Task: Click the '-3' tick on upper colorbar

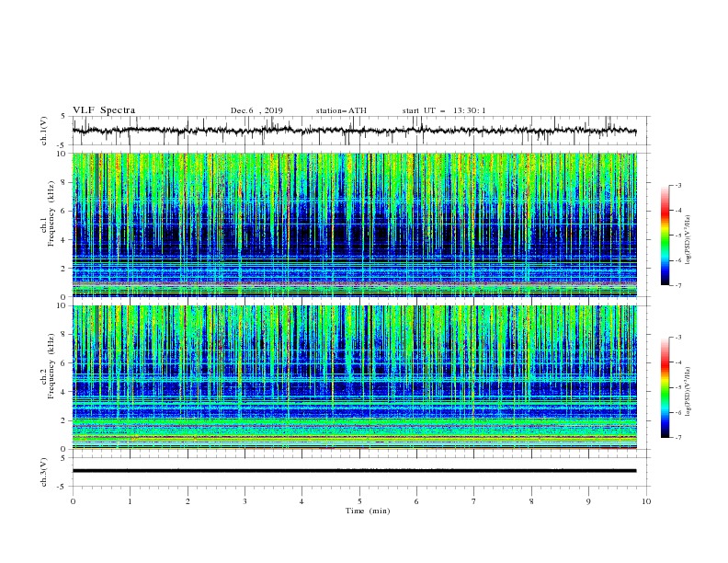Action: (x=678, y=185)
